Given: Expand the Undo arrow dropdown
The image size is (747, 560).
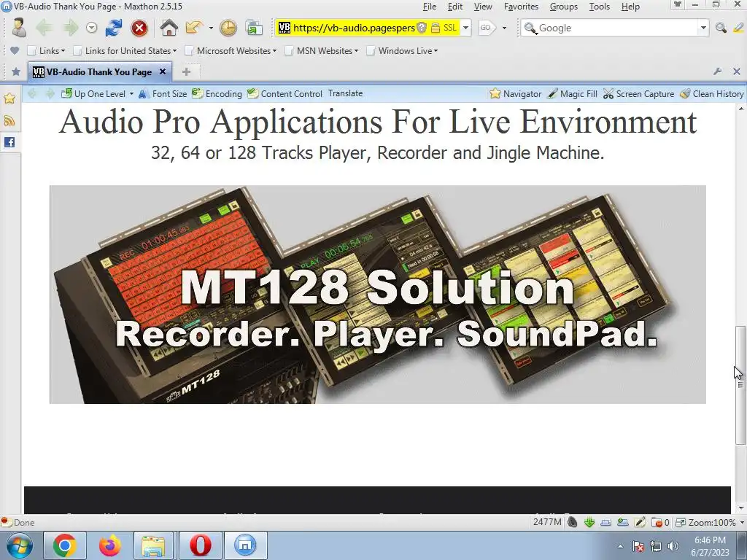Looking at the screenshot, I should point(211,28).
